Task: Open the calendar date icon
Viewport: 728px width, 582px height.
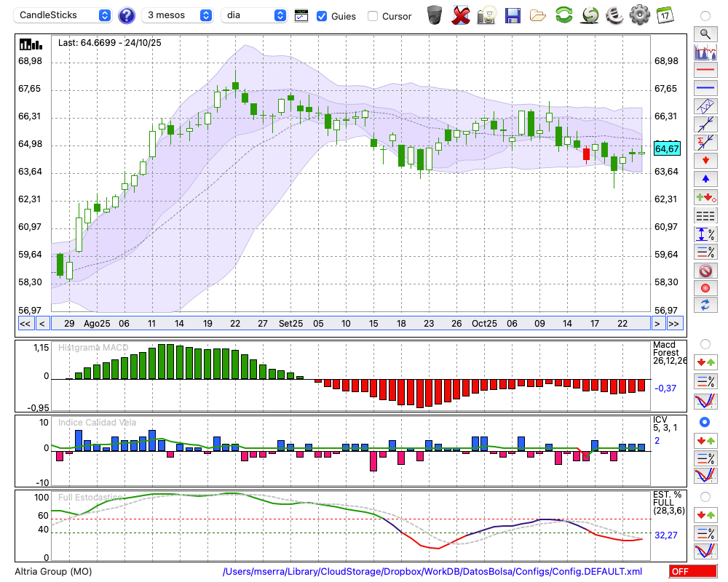Action: (x=664, y=15)
